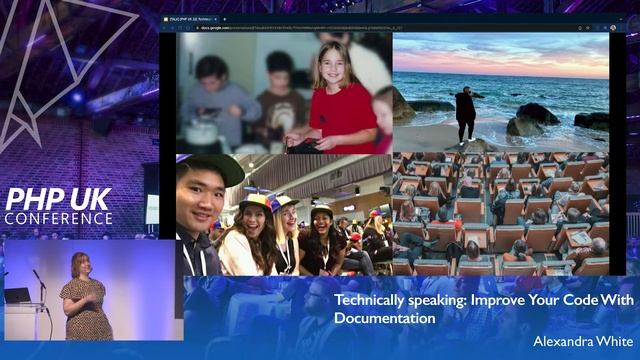The image size is (640, 360).
Task: Click the PHP UK Conference logo text
Action: (x=58, y=206)
